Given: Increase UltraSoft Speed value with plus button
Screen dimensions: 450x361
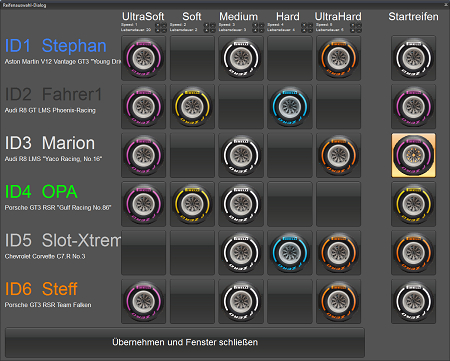Looking at the screenshot, I should 158,25.
